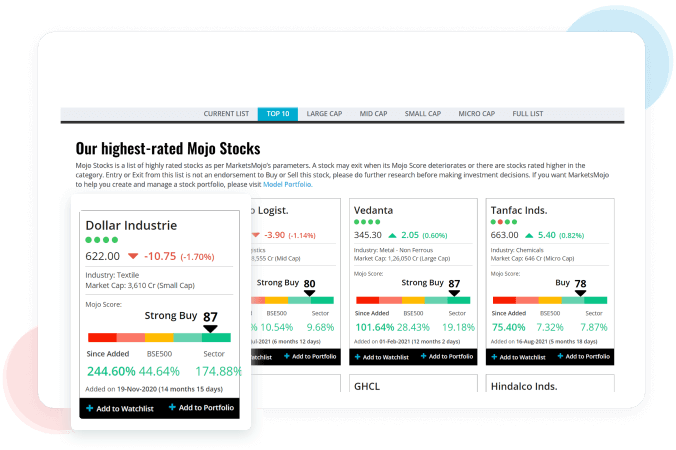
Task: Click plus icon beside Logist. Add to Portfolio
Action: (287, 356)
